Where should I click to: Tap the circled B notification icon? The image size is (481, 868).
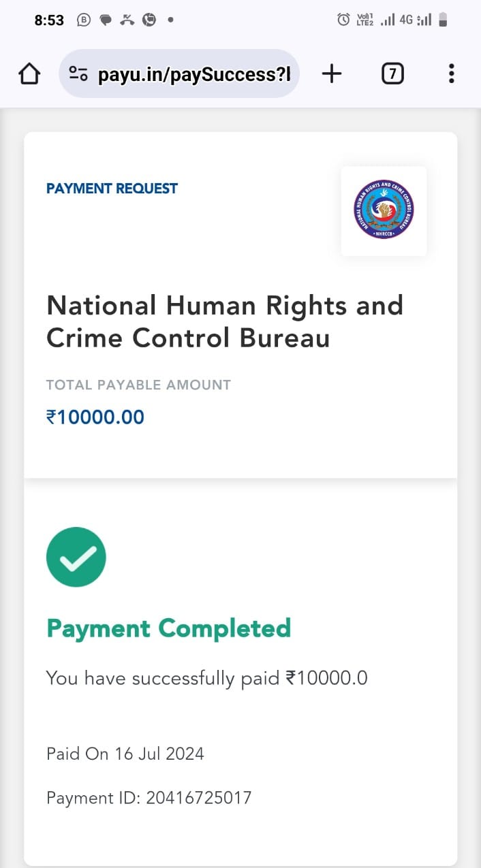[84, 20]
